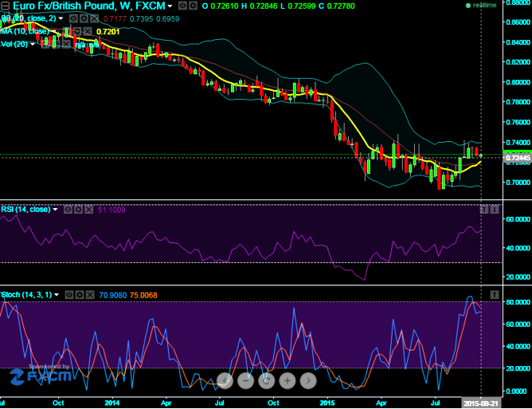Click the 2014 label on time axis
This screenshot has width=532, height=409.
click(111, 403)
